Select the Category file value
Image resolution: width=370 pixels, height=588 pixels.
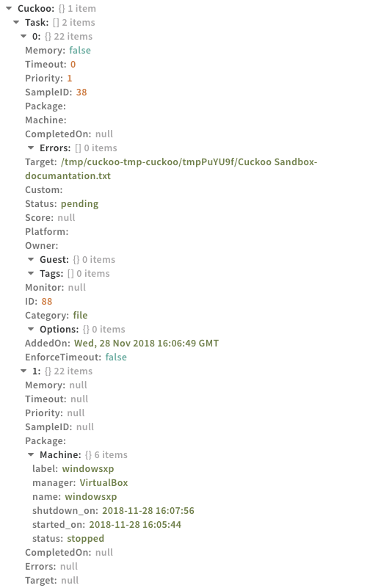(x=80, y=316)
